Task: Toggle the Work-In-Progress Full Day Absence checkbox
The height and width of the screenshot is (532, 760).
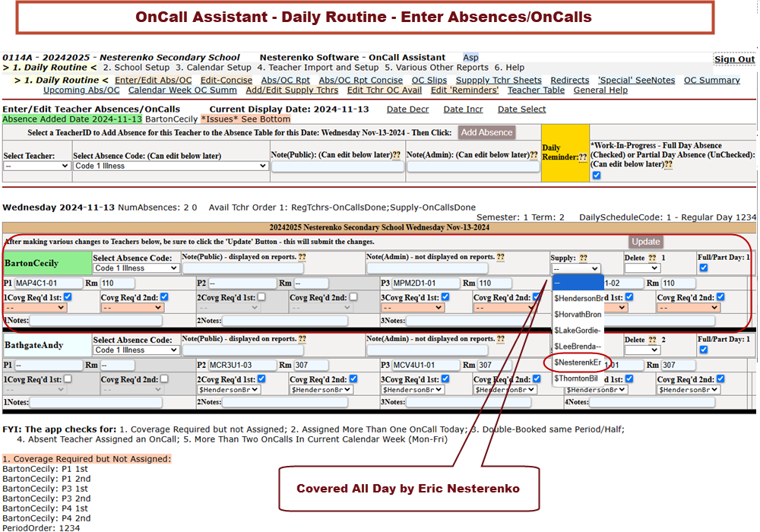Action: [596, 176]
